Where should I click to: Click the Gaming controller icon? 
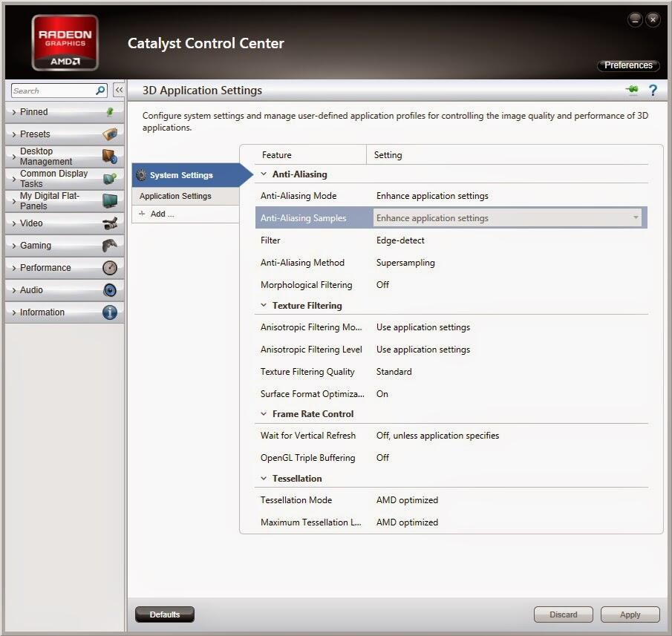click(110, 246)
